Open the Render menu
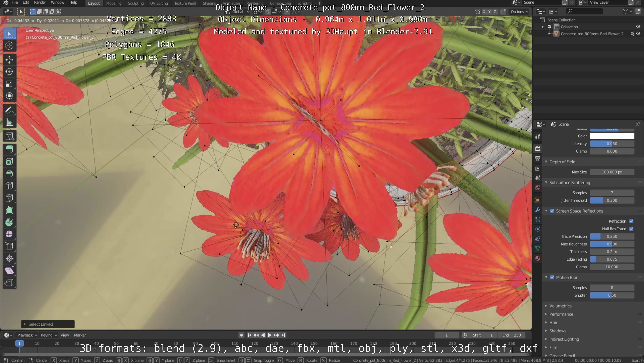Viewport: 644px width, 363px height. pos(40,3)
